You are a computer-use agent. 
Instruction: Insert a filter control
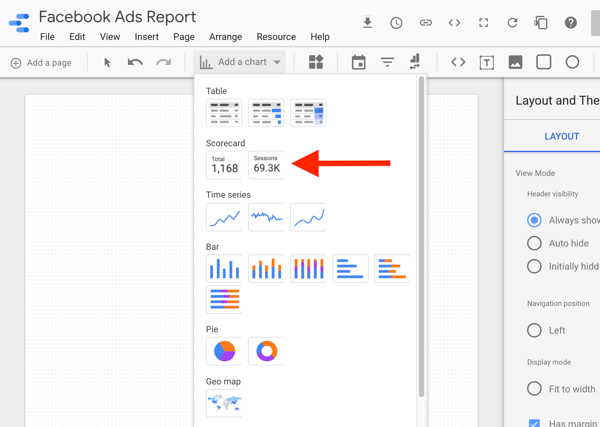[x=387, y=62]
